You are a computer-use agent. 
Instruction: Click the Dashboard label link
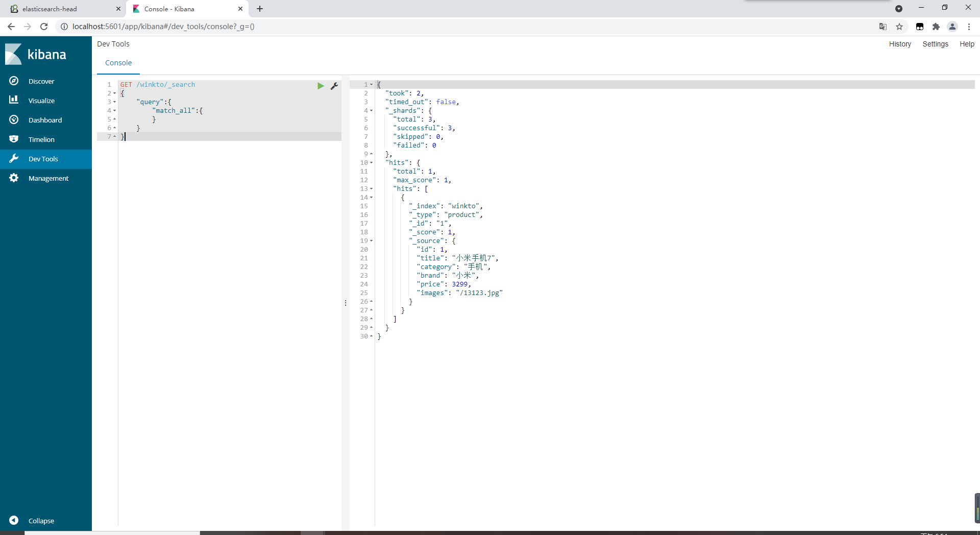pyautogui.click(x=45, y=120)
